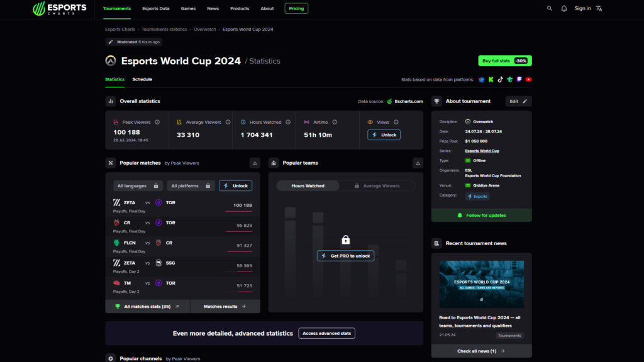Click the Kick platform icon
This screenshot has height=362, width=644.
pos(491,79)
